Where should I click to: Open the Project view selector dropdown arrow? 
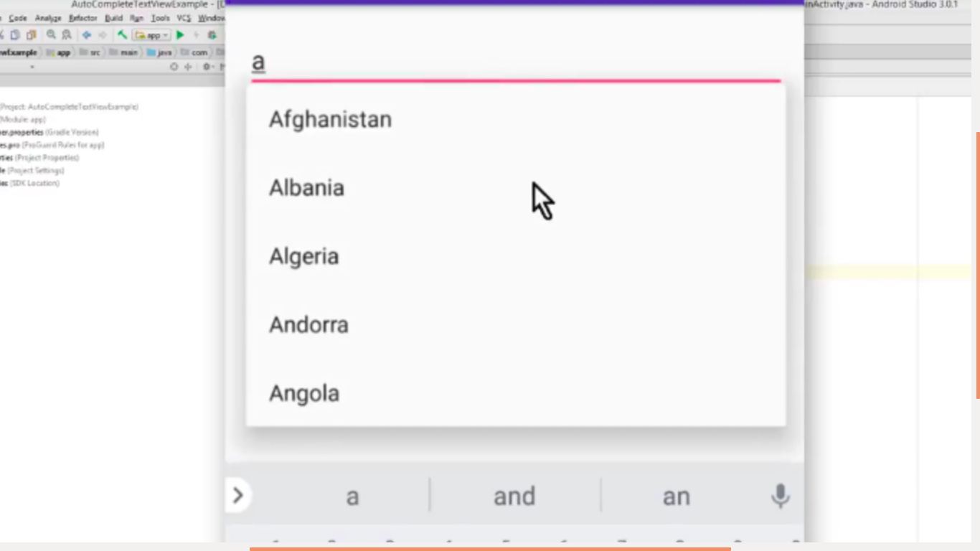click(32, 67)
